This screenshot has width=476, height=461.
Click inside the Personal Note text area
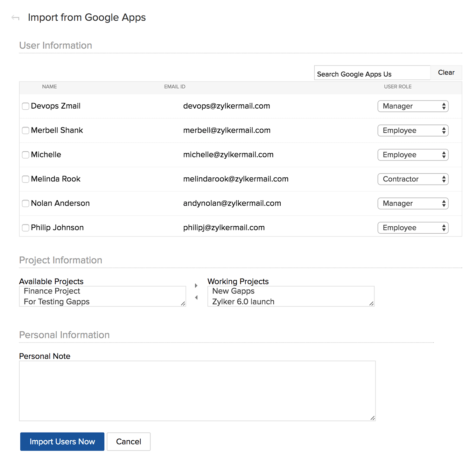pyautogui.click(x=197, y=391)
